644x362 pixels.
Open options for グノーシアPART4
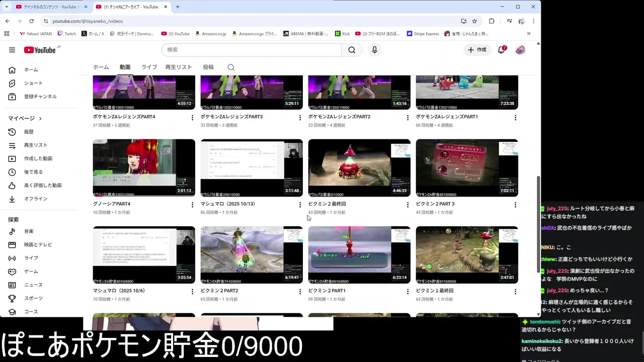click(192, 205)
